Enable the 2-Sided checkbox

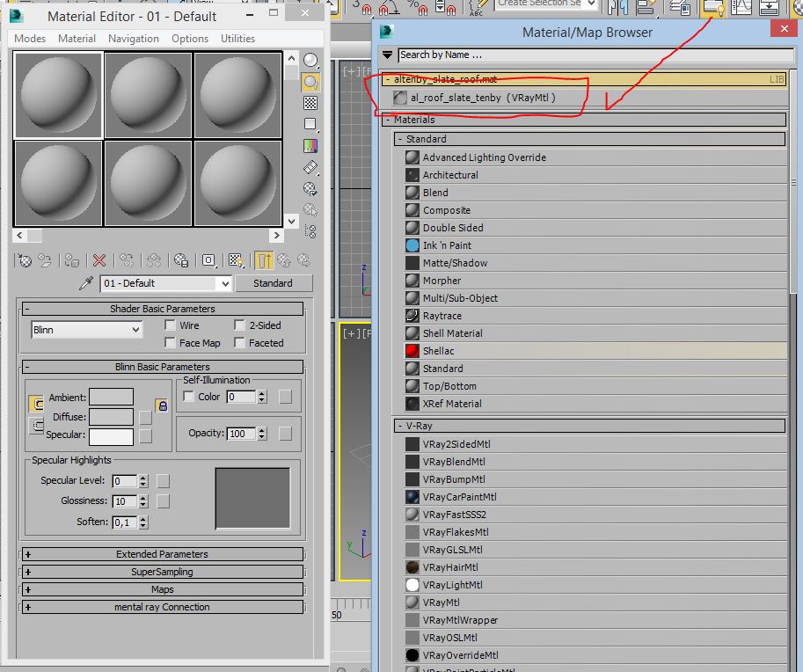click(239, 325)
